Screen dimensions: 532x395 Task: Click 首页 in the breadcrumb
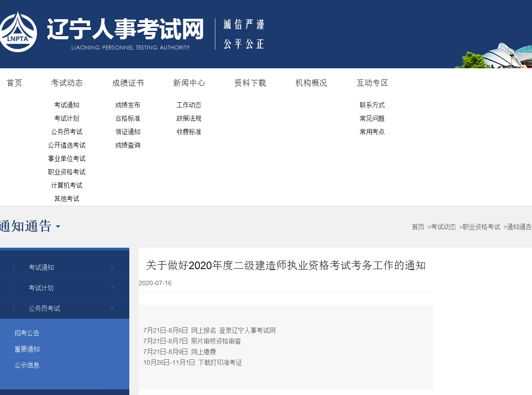coord(418,227)
